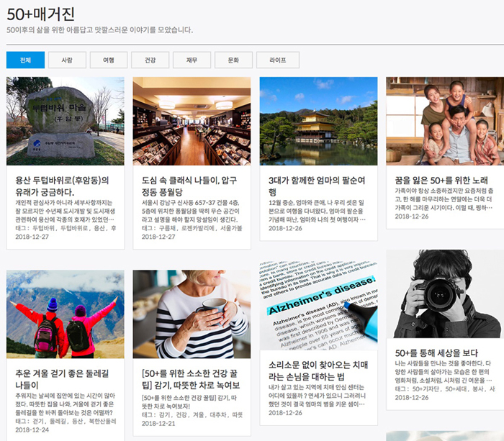Screen dimensions: 504x441
Task: Click the smiling family photo thumbnail
Action: point(444,121)
